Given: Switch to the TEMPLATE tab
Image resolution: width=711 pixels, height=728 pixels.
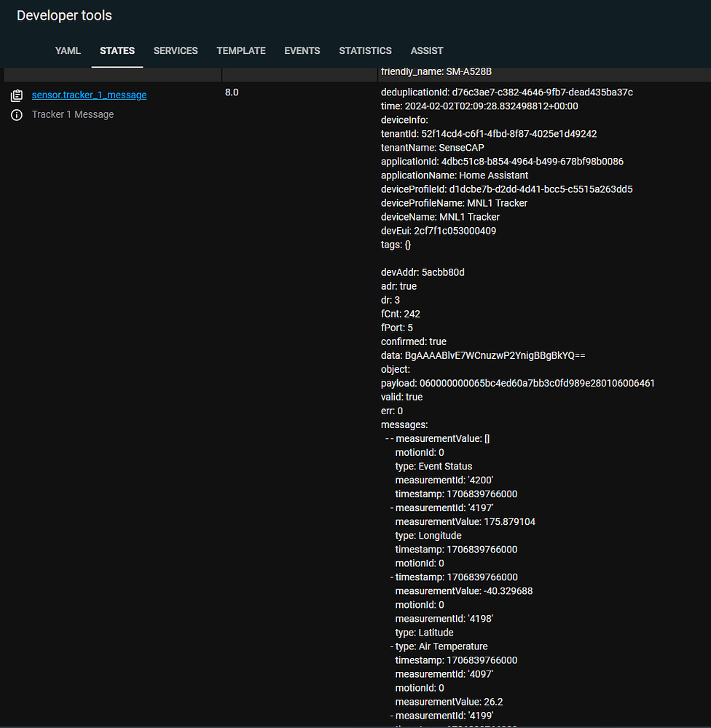Looking at the screenshot, I should point(240,51).
